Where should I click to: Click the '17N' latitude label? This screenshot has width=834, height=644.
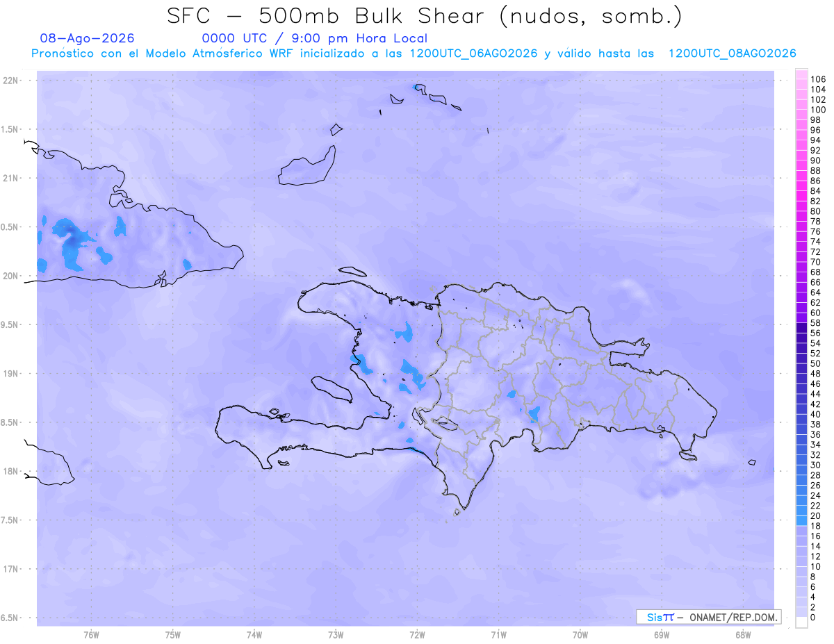click(x=10, y=569)
